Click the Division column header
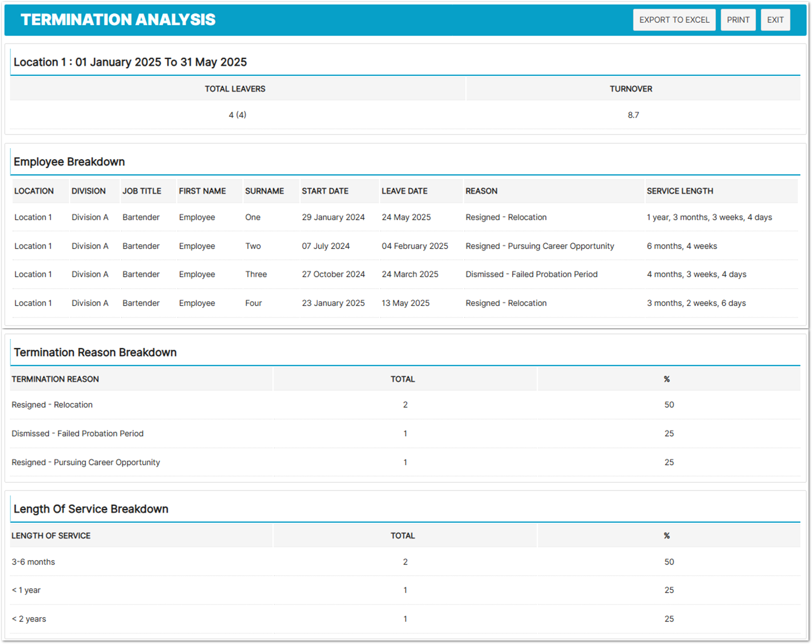 point(89,191)
